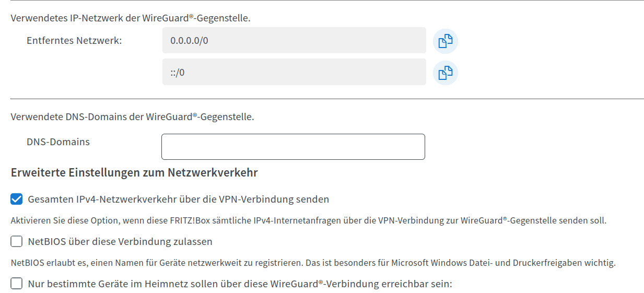The image size is (644, 293).
Task: Click the 'NetBIOS über diese Verbindung zulassen' label text
Action: click(x=120, y=241)
